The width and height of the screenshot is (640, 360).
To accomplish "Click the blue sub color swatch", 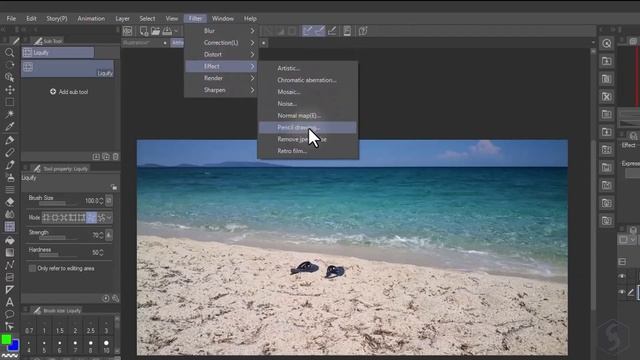I will click(x=14, y=346).
